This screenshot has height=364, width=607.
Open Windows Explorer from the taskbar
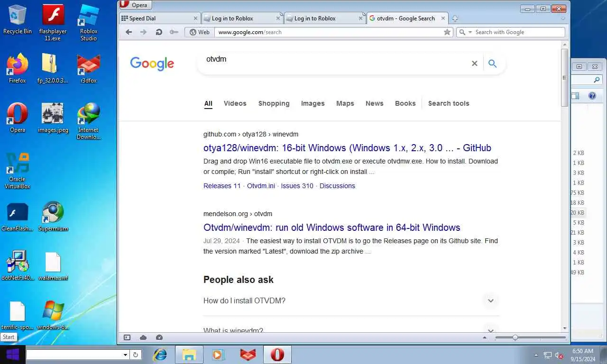[x=189, y=355]
